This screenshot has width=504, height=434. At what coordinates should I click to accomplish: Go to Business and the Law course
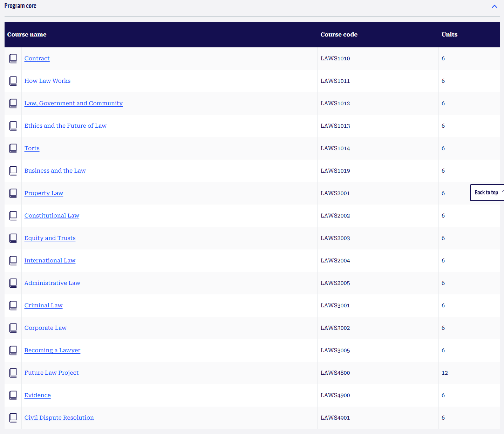click(55, 171)
